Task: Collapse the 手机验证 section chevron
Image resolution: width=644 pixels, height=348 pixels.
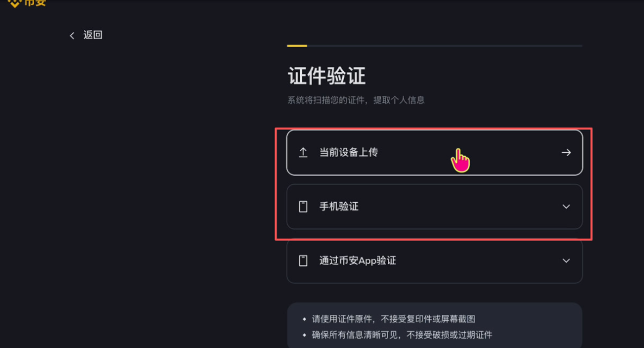Action: click(566, 207)
